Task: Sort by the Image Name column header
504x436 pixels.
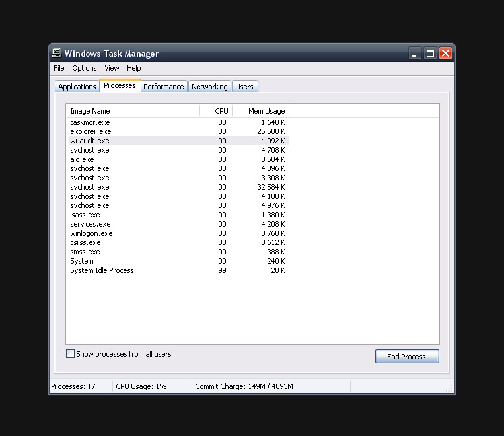Action: (x=133, y=111)
